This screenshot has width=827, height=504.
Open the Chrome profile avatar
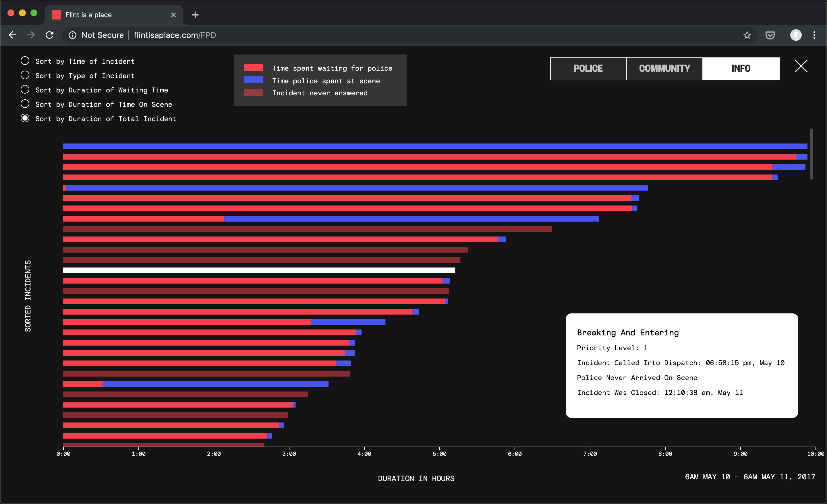pyautogui.click(x=795, y=35)
